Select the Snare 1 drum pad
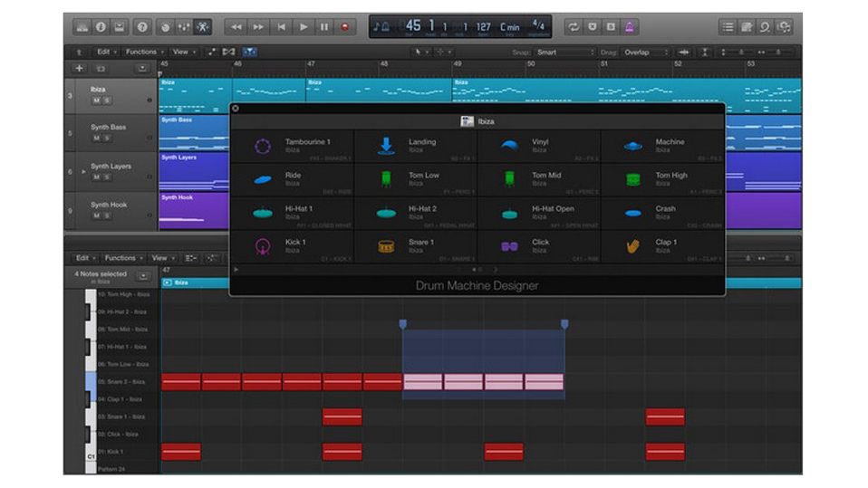The height and width of the screenshot is (488, 868). (416, 246)
